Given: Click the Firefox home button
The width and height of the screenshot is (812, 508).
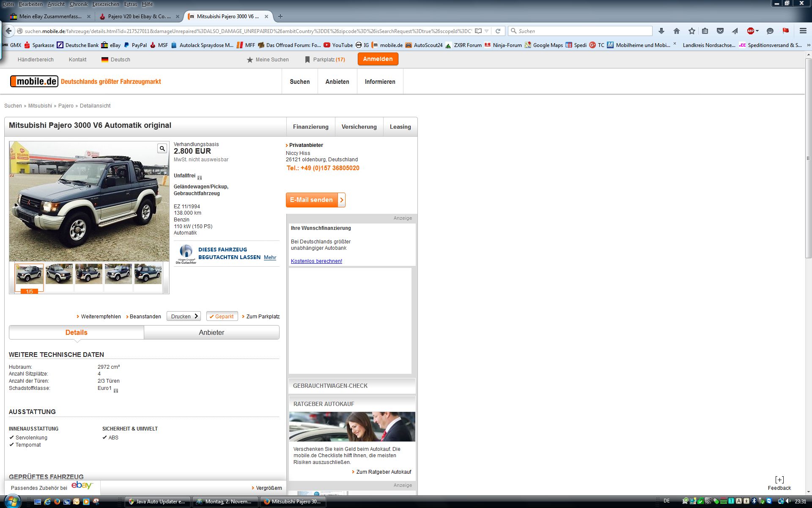Looking at the screenshot, I should tap(676, 31).
